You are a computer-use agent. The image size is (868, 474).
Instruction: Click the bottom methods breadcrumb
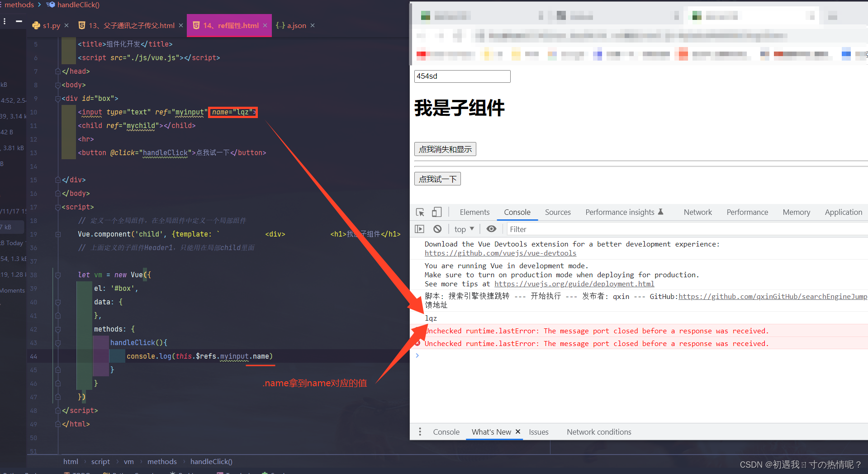tap(162, 461)
